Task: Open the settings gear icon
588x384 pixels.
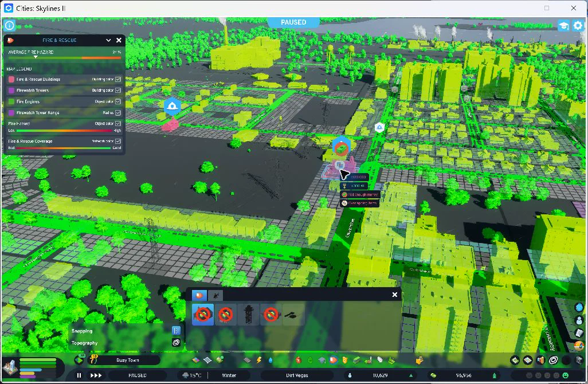Action: [x=578, y=25]
